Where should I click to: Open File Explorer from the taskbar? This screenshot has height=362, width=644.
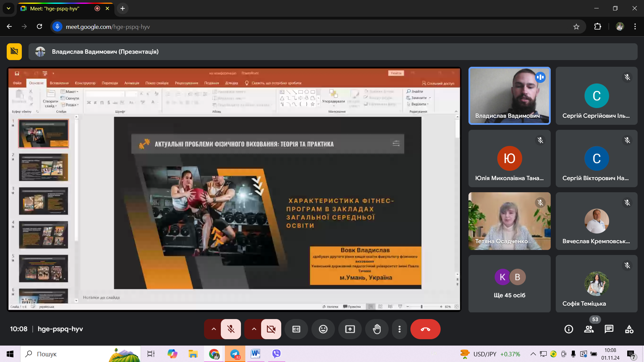click(193, 354)
